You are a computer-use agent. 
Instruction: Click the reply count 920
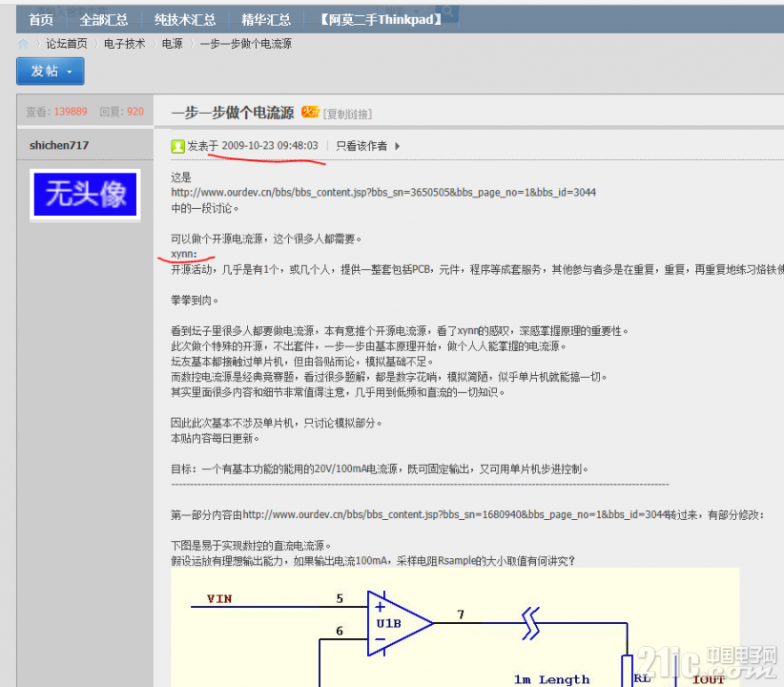pyautogui.click(x=135, y=112)
